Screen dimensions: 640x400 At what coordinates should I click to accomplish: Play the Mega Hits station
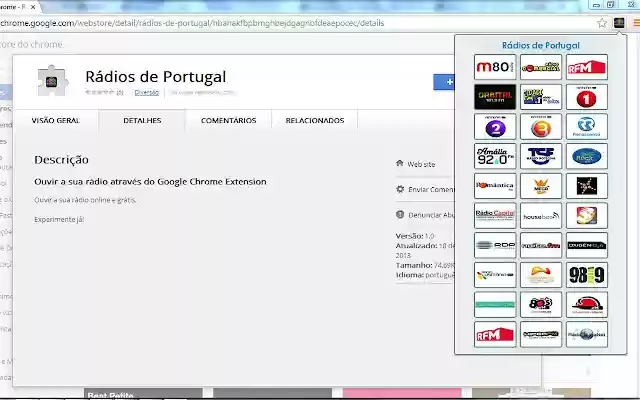pyautogui.click(x=541, y=186)
